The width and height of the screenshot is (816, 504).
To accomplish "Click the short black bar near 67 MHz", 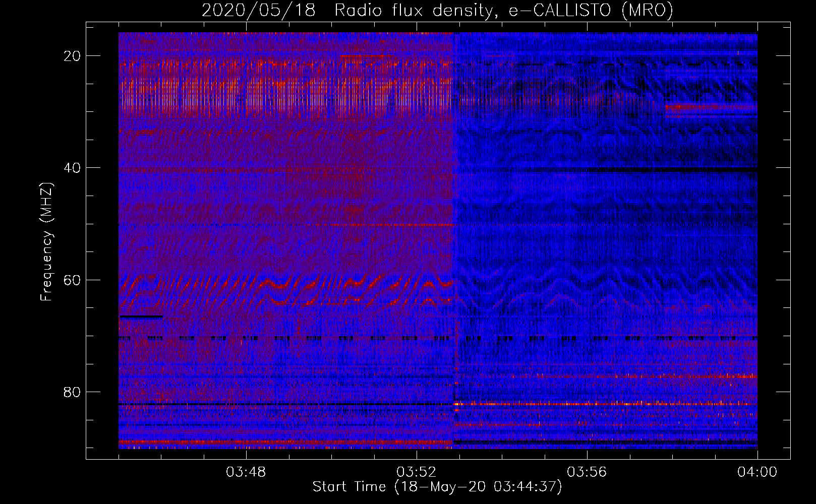I will 141,317.
